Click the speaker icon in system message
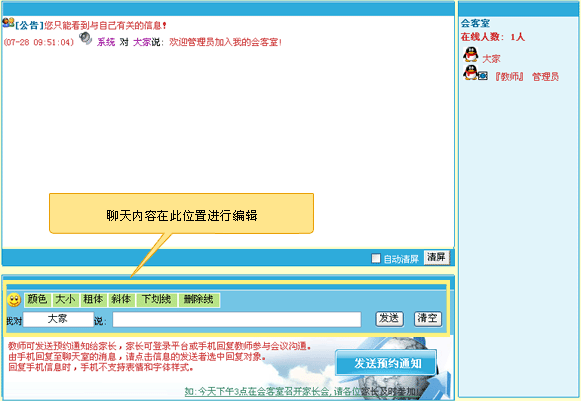581x401 pixels. 86,39
